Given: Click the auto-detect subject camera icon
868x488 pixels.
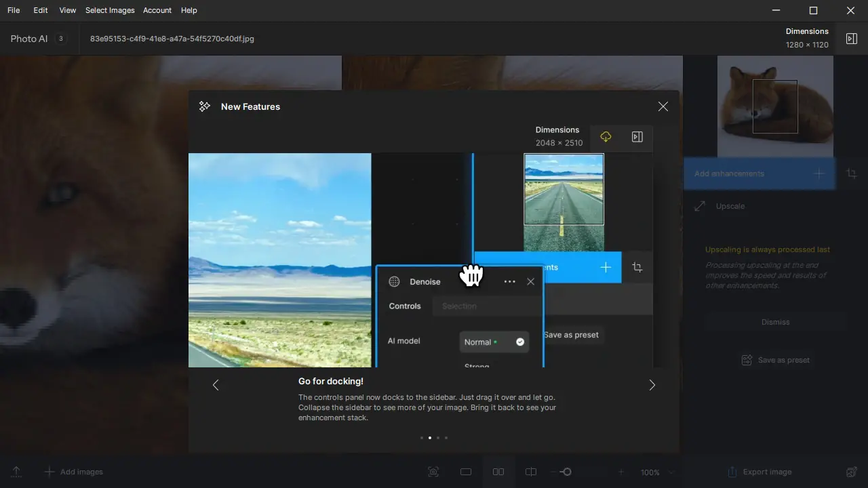Looking at the screenshot, I should point(433,472).
